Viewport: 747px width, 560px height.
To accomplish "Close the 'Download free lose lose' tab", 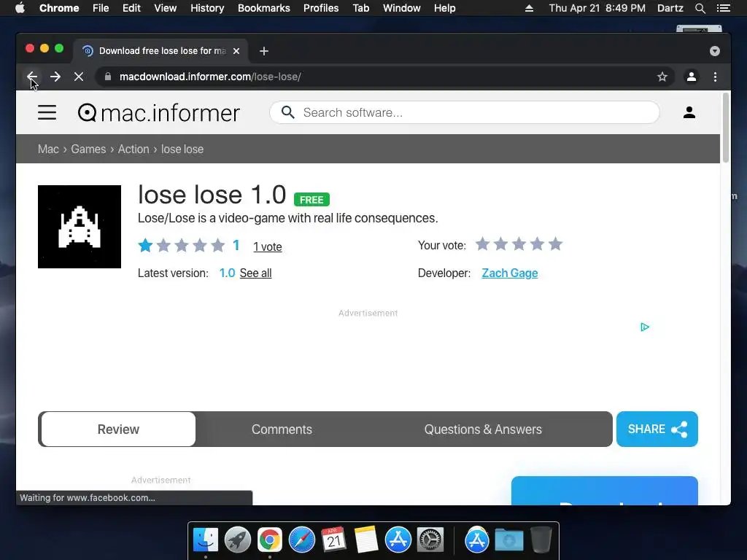I will point(236,51).
